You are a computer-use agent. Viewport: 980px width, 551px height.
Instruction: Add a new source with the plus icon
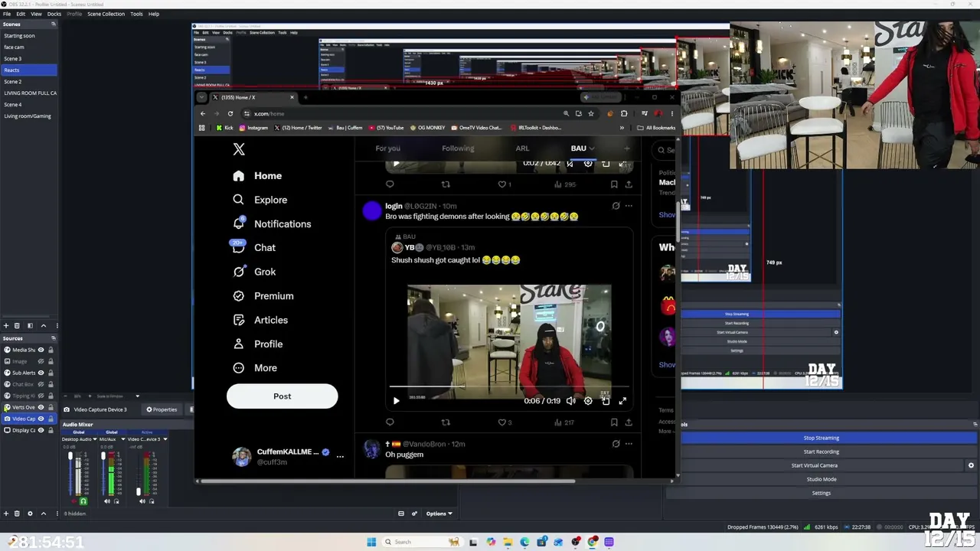coord(6,514)
